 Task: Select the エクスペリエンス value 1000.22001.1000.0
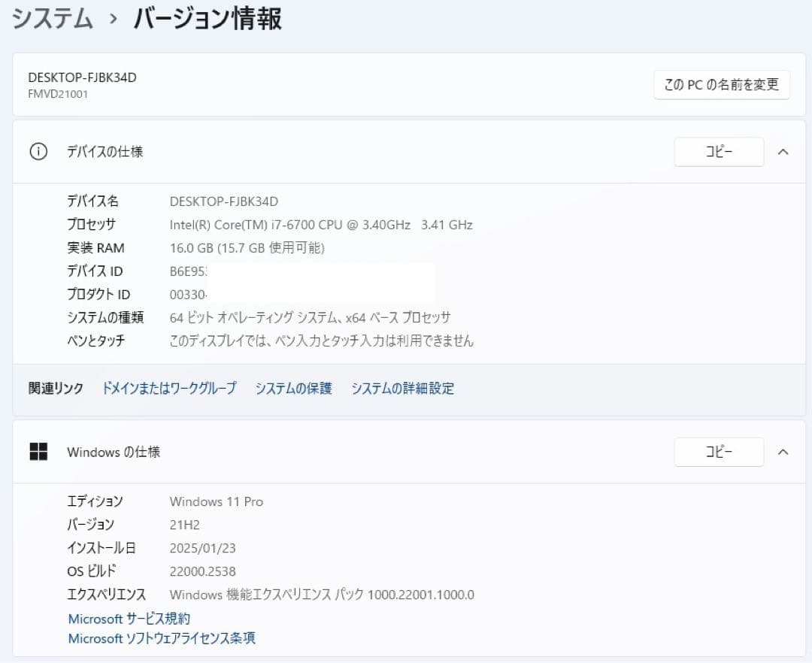[322, 595]
